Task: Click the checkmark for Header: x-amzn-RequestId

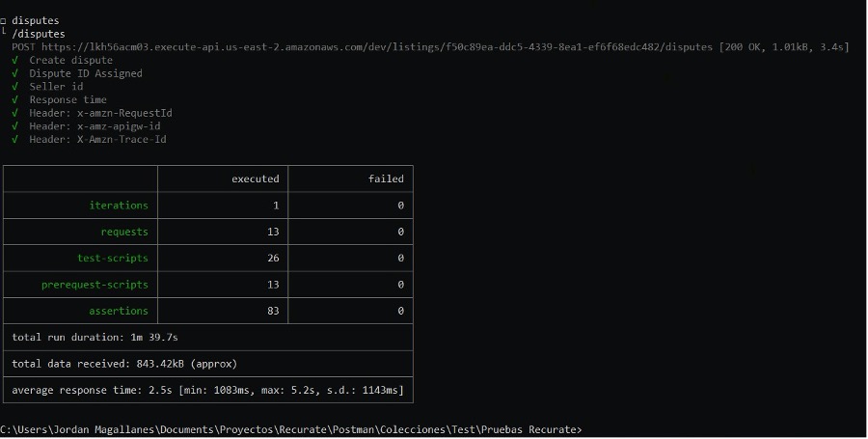Action: (x=14, y=113)
